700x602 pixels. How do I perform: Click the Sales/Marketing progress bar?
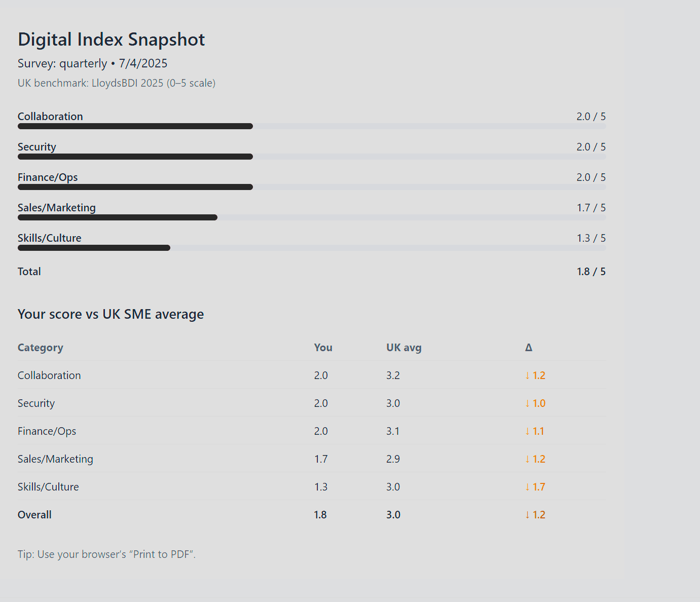click(312, 217)
